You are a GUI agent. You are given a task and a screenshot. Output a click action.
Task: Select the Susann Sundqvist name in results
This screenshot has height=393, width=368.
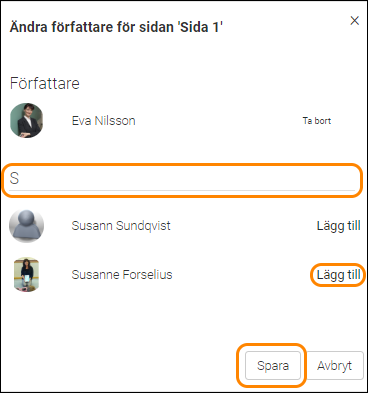pyautogui.click(x=121, y=226)
